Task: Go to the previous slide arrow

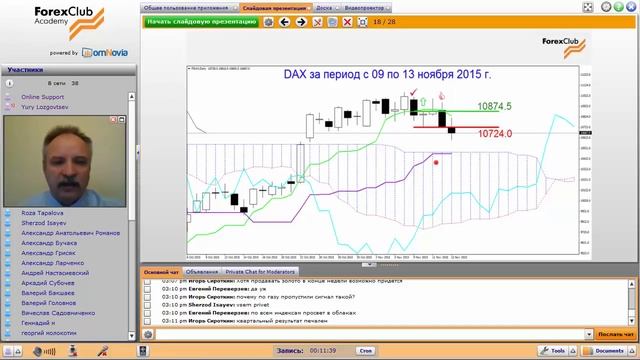Action: (x=284, y=22)
